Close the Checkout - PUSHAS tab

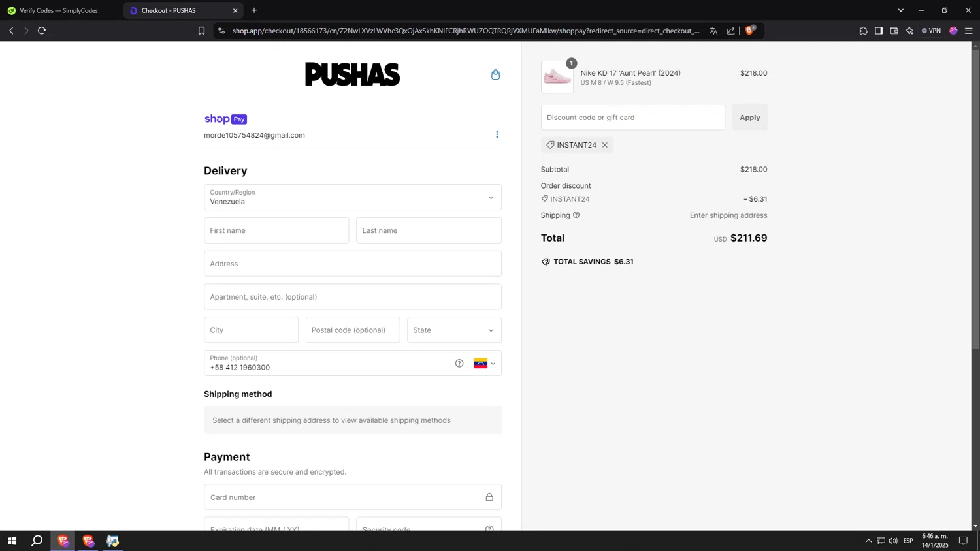tap(235, 10)
